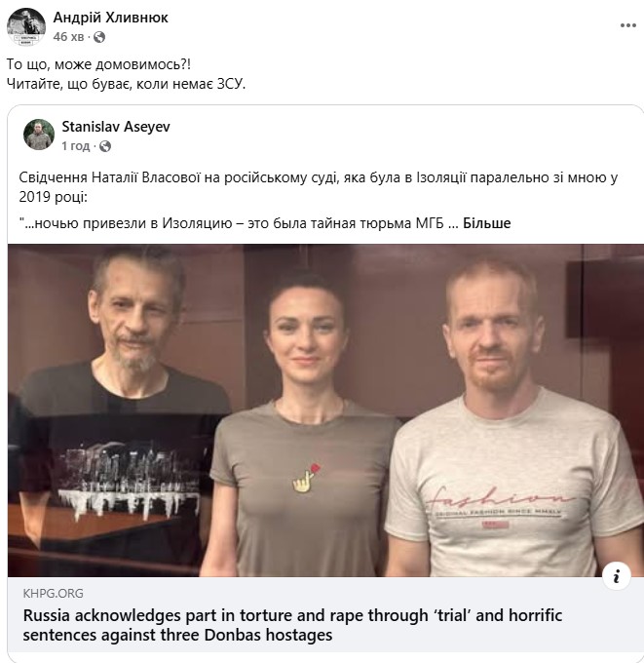This screenshot has width=644, height=663.
Task: Open the article titled Russia acknowledges part in torture
Action: pos(292,625)
